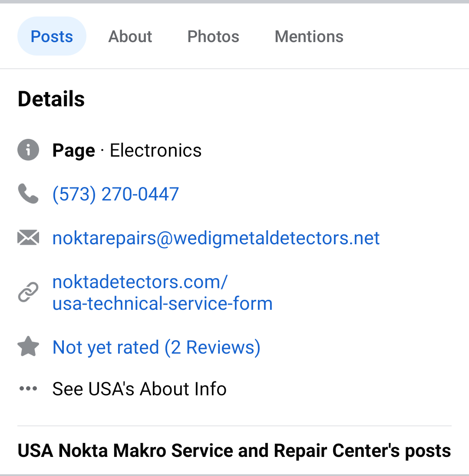Select the Mentions tab

point(309,36)
